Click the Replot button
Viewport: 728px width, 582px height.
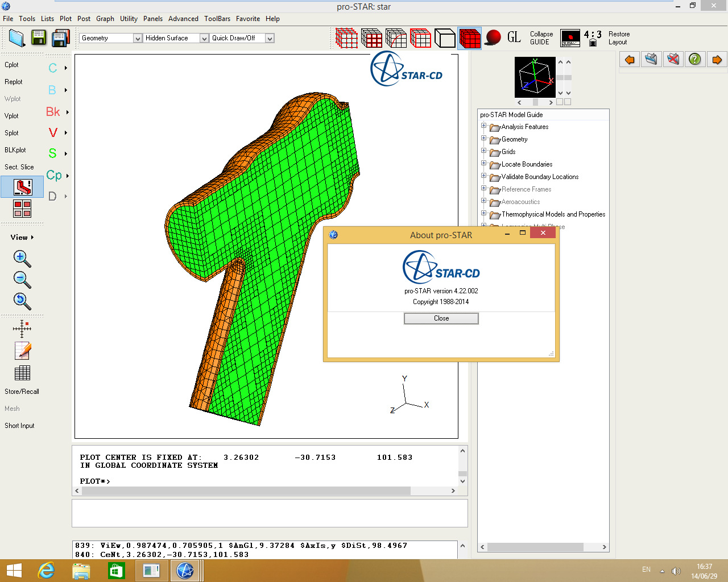pyautogui.click(x=14, y=82)
